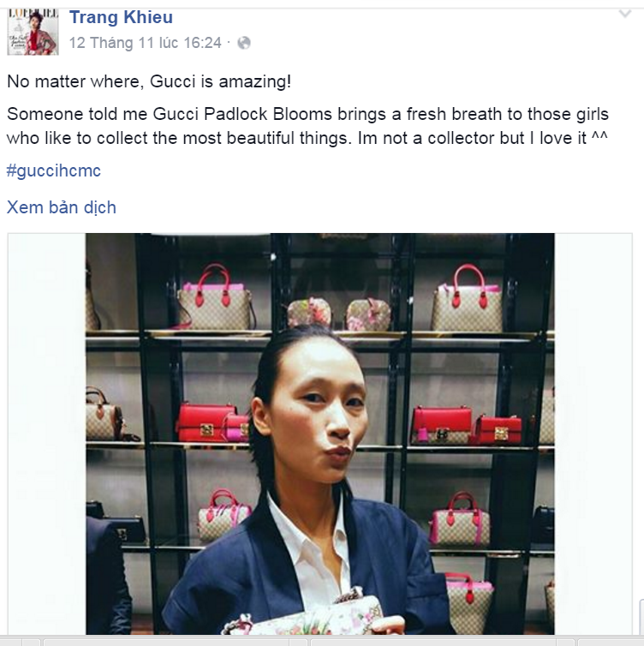Viewport: 644px width, 646px height.
Task: Click the words Gucci Padlock Blooms in post text
Action: click(242, 114)
